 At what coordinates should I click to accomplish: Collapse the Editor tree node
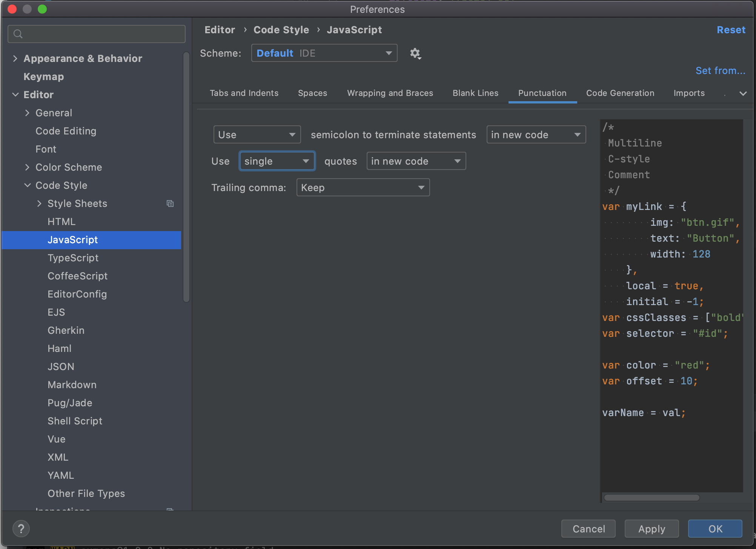[x=15, y=95]
